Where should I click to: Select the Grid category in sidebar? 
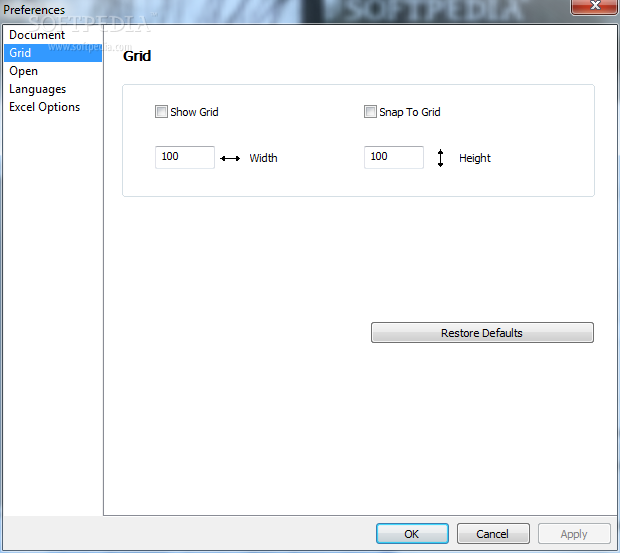53,53
